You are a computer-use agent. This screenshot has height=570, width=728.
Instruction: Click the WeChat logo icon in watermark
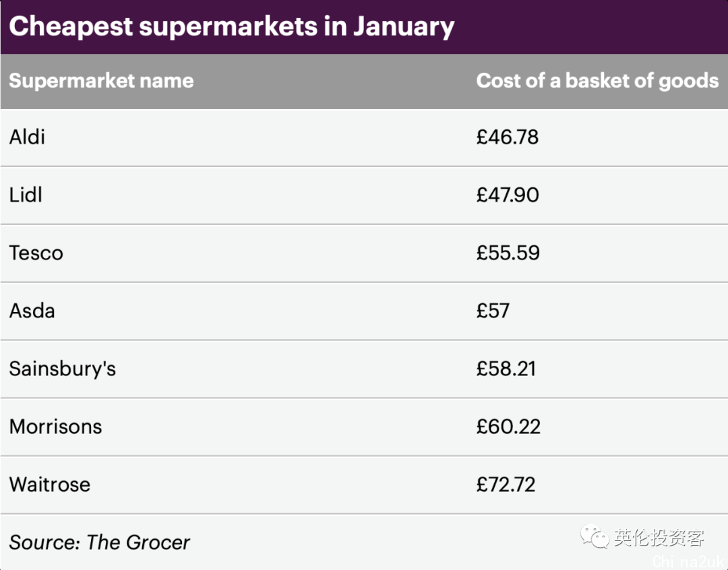pos(595,536)
